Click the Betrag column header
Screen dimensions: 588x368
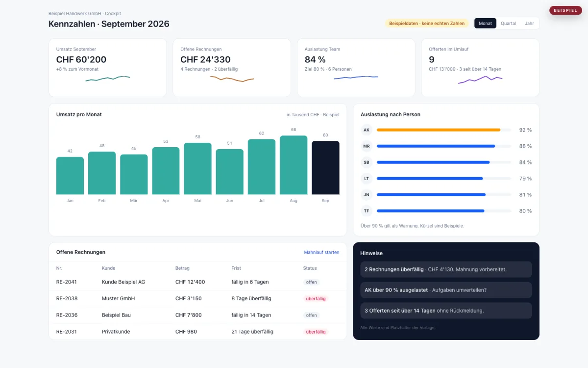click(182, 268)
